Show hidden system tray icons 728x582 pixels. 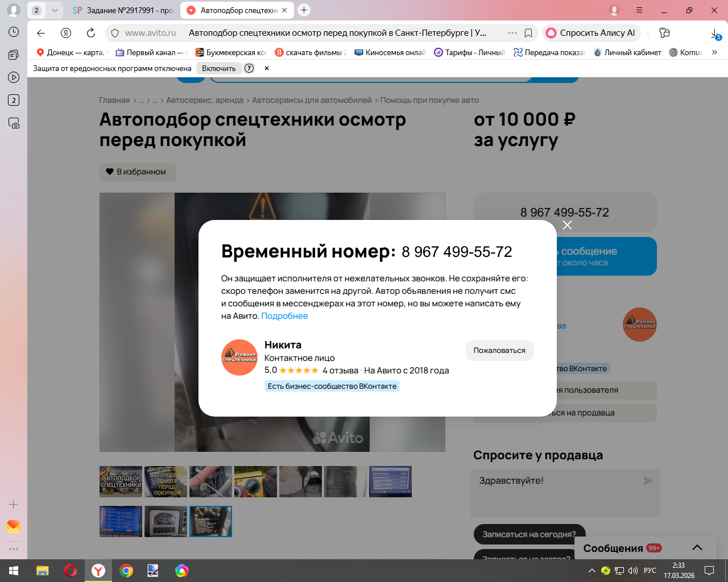point(592,571)
